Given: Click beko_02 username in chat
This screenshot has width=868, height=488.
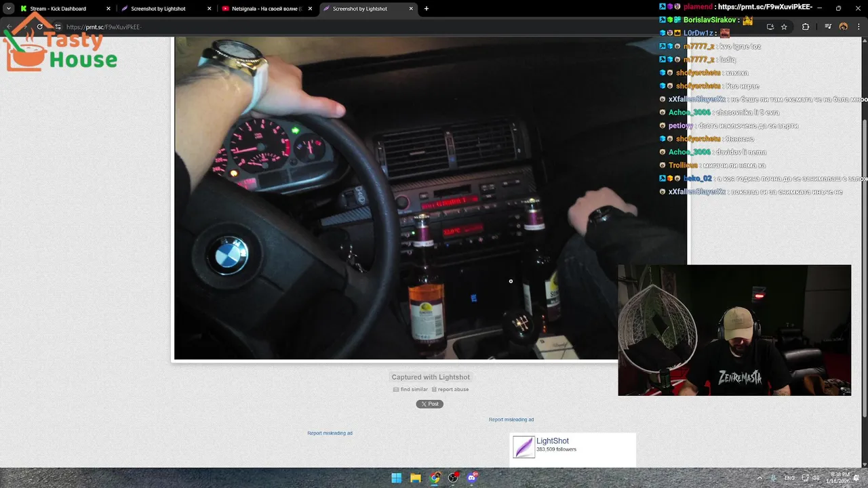Looking at the screenshot, I should [697, 179].
